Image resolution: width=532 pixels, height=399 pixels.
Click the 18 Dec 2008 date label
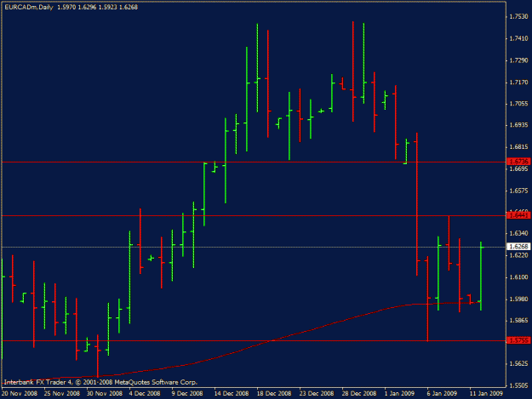[274, 394]
